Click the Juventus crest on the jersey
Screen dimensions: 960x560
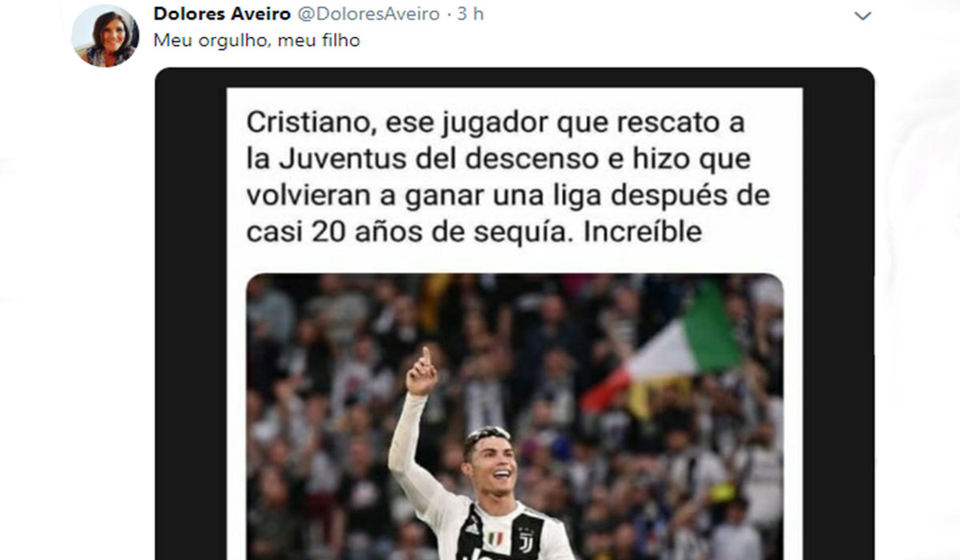(527, 542)
